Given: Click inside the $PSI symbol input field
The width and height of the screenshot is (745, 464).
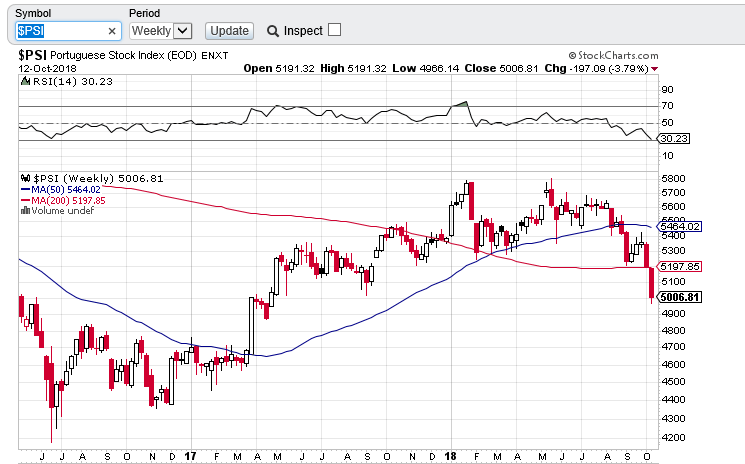Looking at the screenshot, I should pos(67,31).
